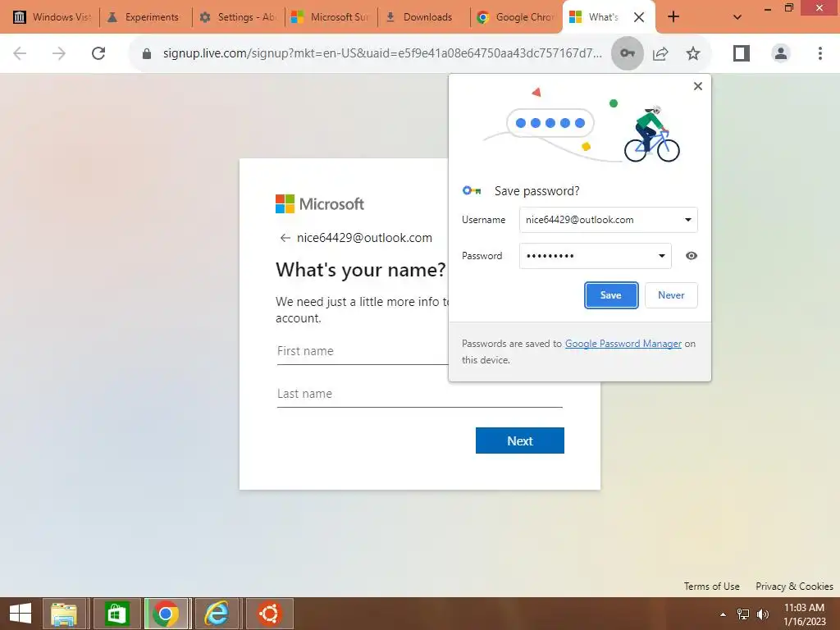Launch Internet Explorer from the taskbar
The image size is (840, 630).
(x=217, y=614)
